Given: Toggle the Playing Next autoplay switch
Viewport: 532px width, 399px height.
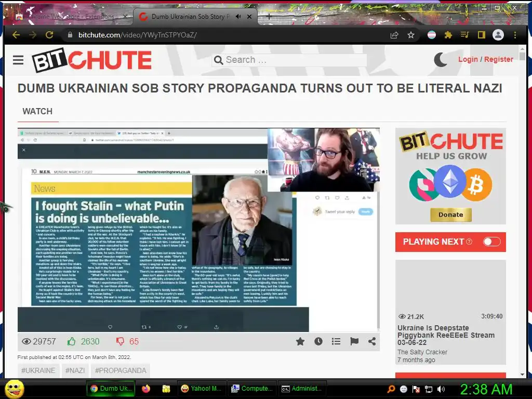Looking at the screenshot, I should tap(491, 242).
